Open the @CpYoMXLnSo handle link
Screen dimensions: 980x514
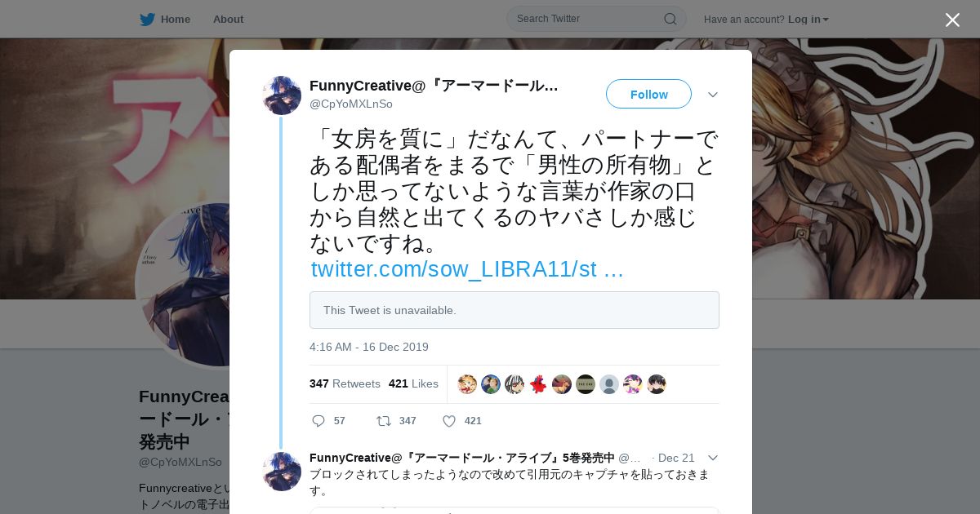[x=351, y=104]
